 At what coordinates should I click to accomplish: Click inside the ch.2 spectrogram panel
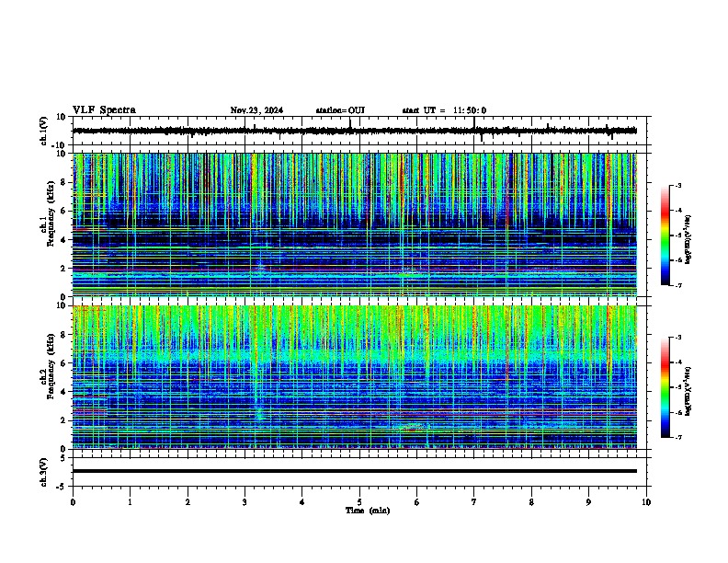pos(355,377)
